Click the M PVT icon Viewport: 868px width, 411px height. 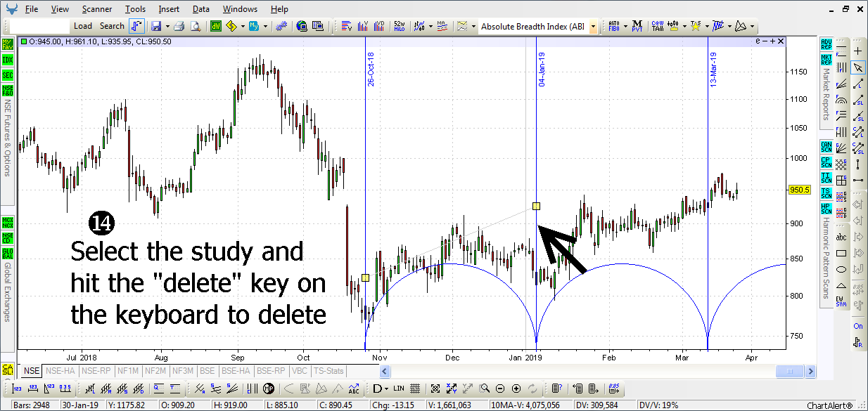(x=637, y=26)
